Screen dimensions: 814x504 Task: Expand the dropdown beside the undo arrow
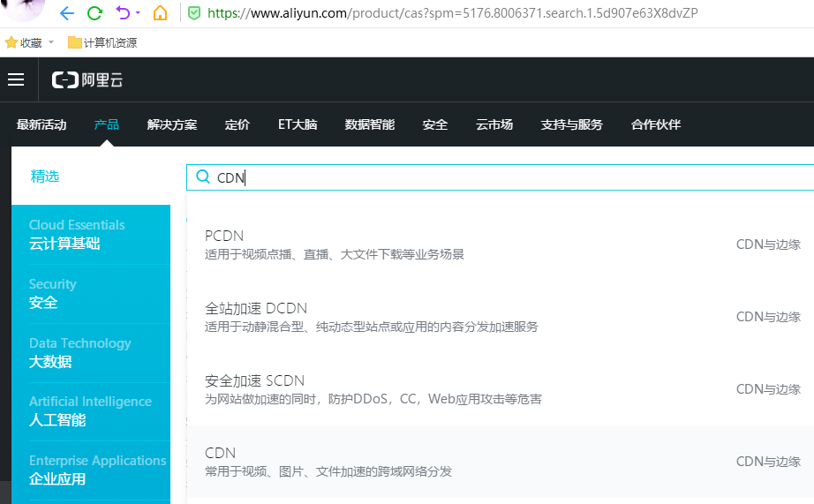pos(138,14)
